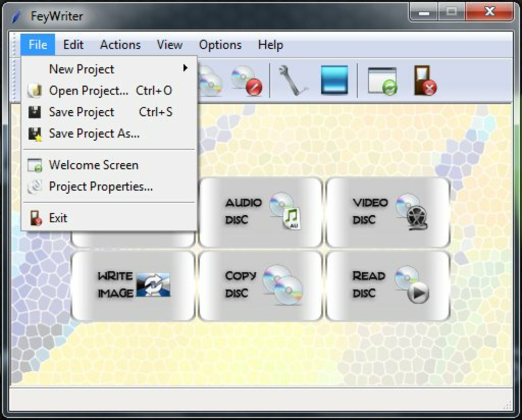This screenshot has height=420, width=522.
Task: Choose Open Project... from File menu
Action: [110, 90]
